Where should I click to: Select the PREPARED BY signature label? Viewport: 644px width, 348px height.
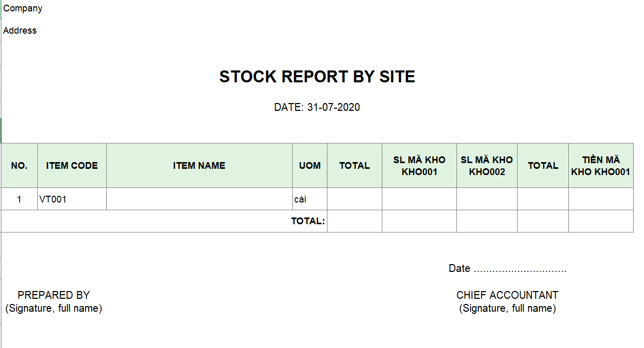pos(54,295)
